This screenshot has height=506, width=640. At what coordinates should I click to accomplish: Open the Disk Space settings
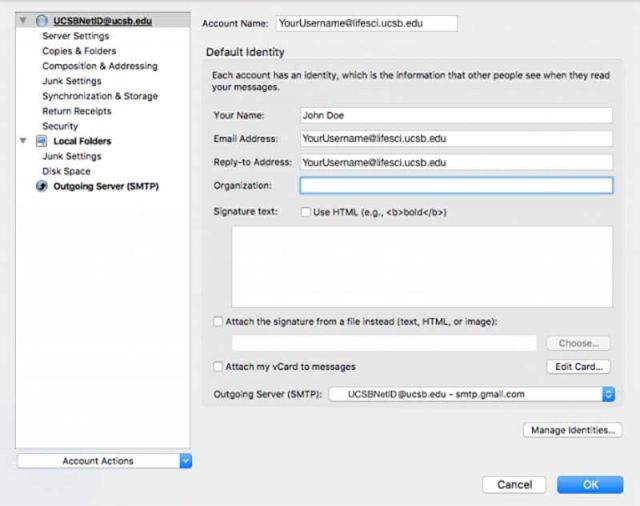[66, 171]
